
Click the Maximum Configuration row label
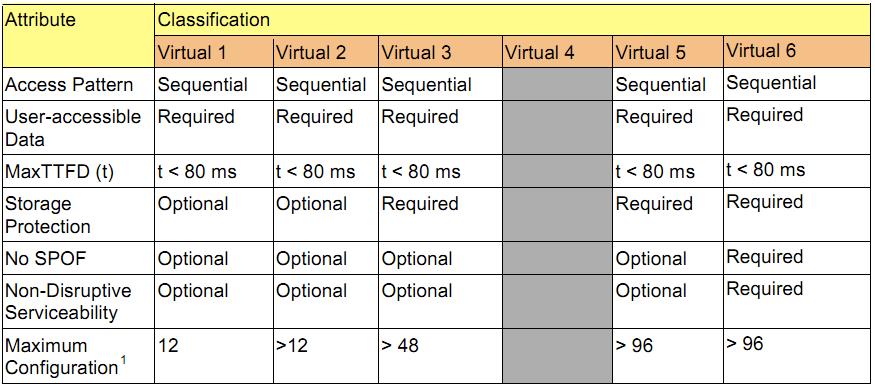[x=78, y=357]
